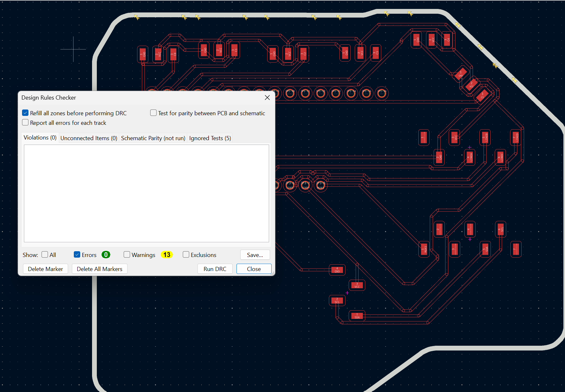The image size is (565, 392).
Task: Check Report all errors for each track
Action: tap(25, 122)
